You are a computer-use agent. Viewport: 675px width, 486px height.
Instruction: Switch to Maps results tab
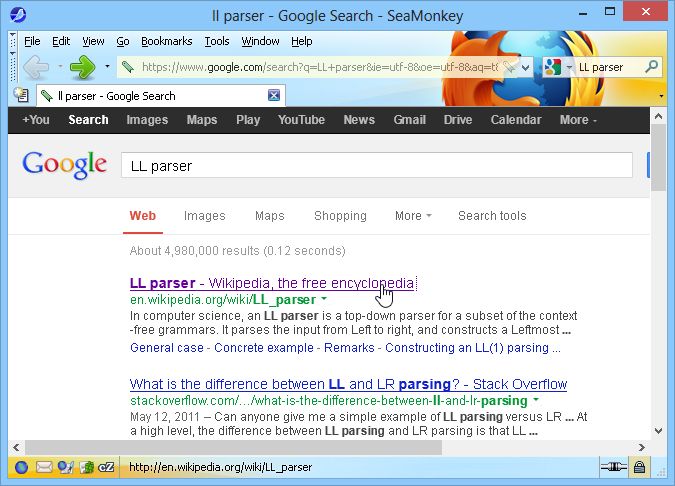270,216
